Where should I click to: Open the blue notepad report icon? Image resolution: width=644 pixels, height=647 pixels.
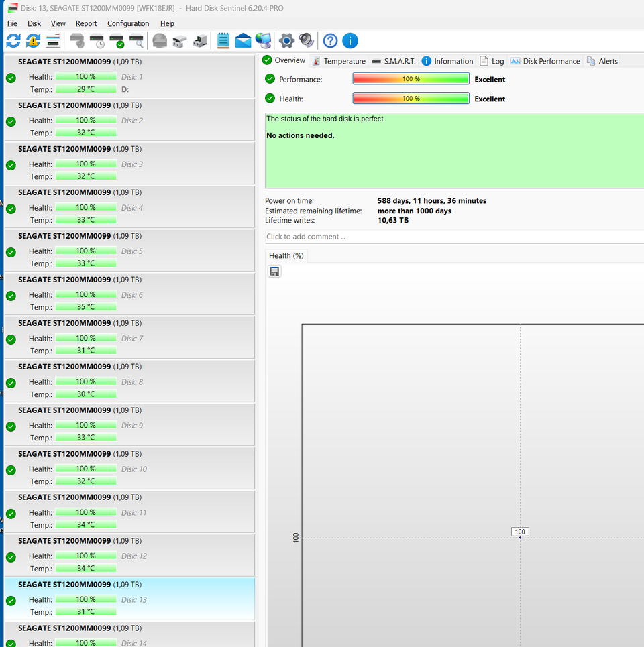pos(223,41)
